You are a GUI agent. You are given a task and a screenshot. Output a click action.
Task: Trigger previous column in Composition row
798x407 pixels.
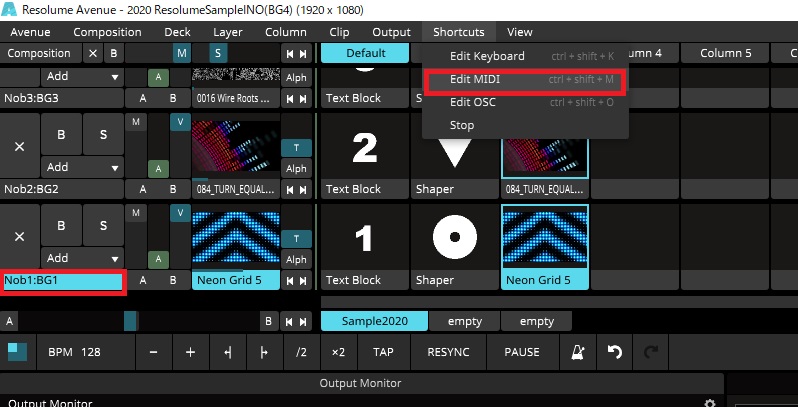point(290,53)
